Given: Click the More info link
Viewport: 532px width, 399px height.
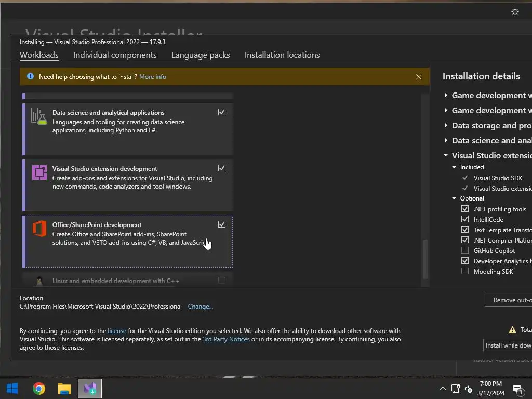Looking at the screenshot, I should coord(153,77).
